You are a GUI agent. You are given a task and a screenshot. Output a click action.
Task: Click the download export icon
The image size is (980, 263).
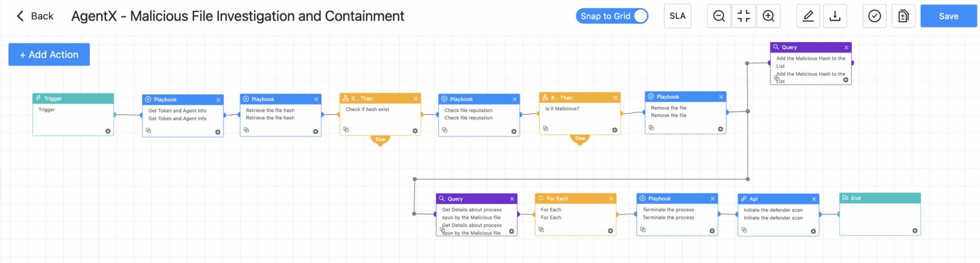click(835, 16)
